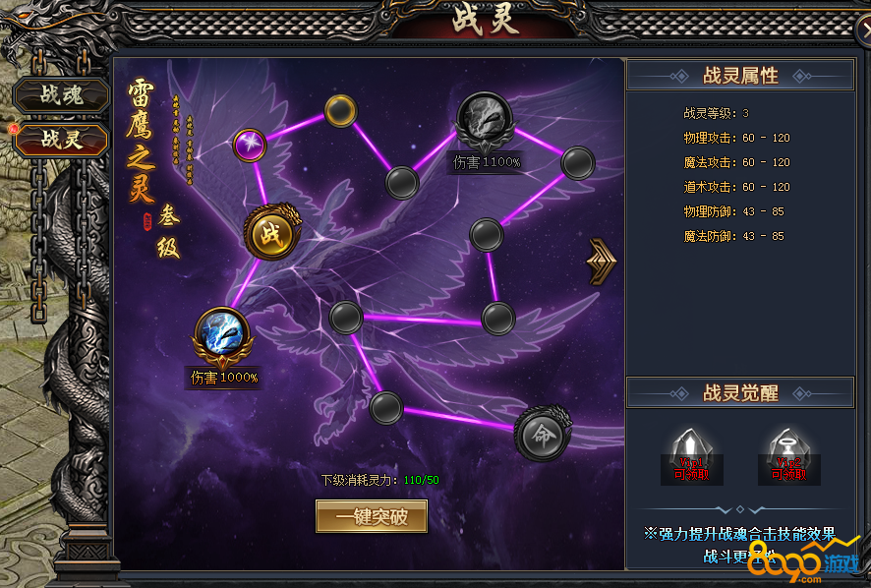Select the golden 战 node
Image resolution: width=871 pixels, height=588 pixels.
point(271,232)
